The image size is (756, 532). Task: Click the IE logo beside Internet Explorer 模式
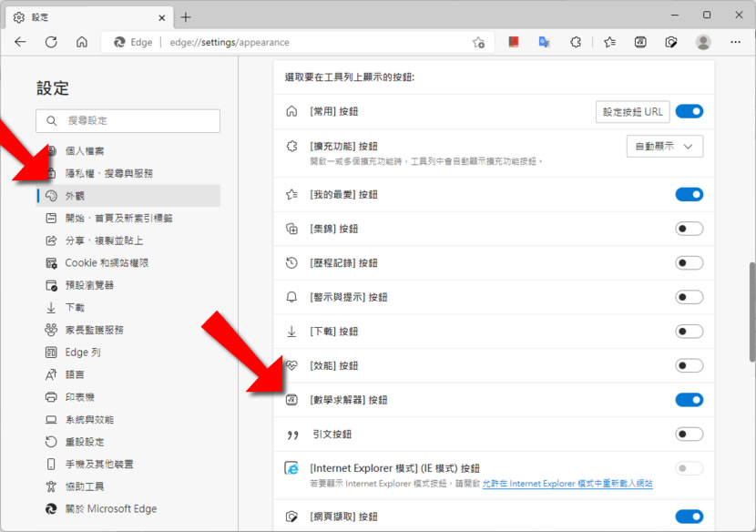(x=291, y=468)
